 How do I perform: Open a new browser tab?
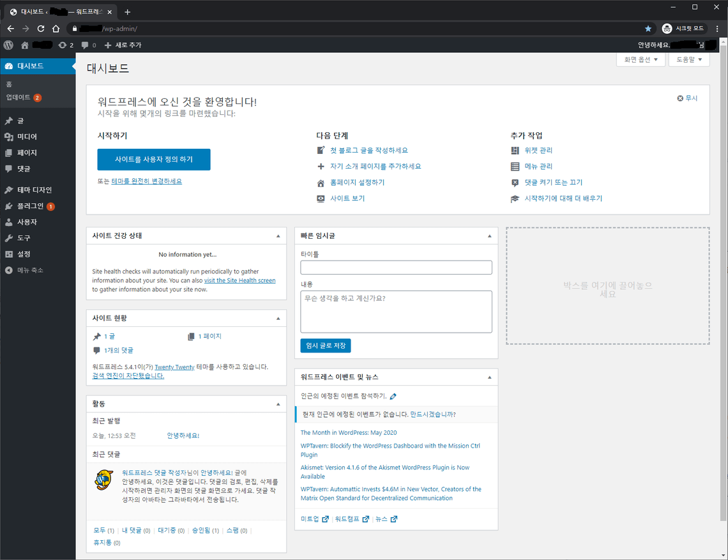pyautogui.click(x=128, y=11)
